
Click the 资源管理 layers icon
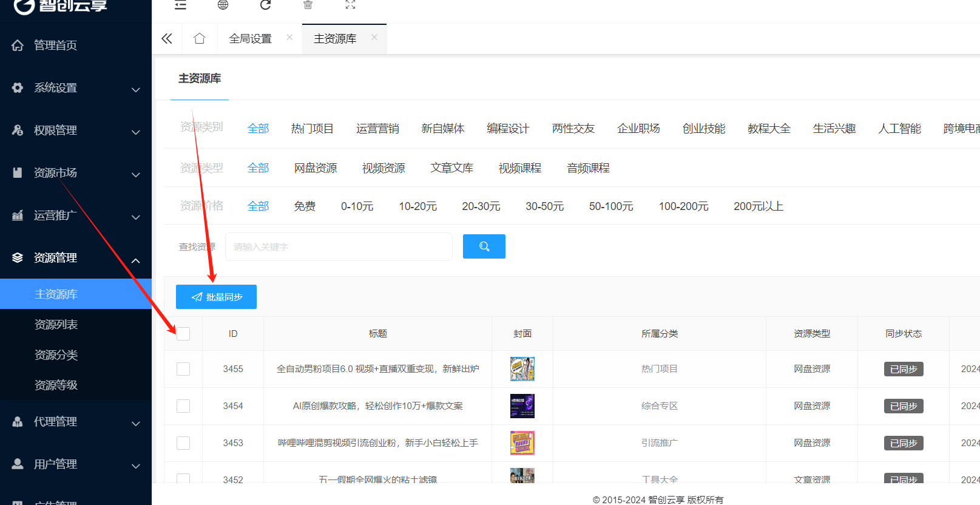tap(18, 257)
